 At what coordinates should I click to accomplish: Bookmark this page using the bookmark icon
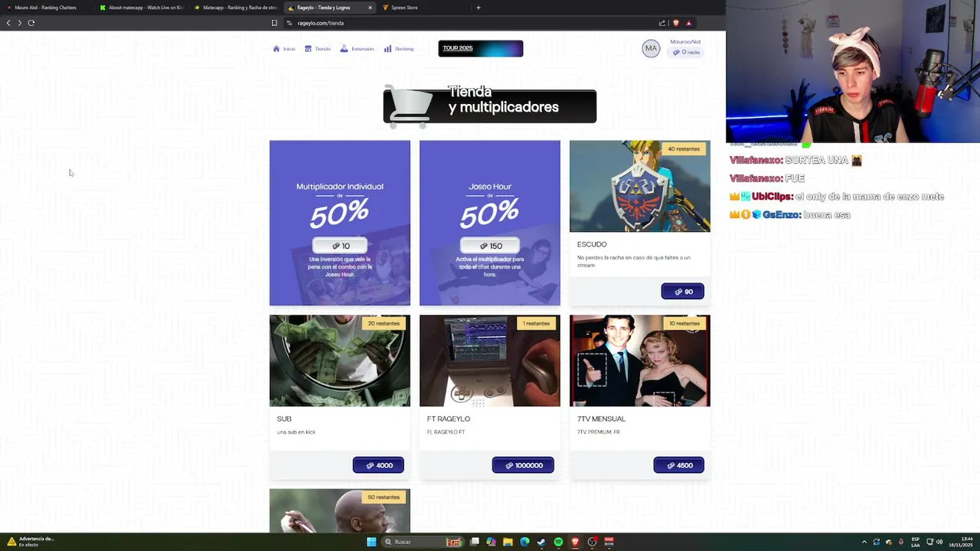coord(274,23)
